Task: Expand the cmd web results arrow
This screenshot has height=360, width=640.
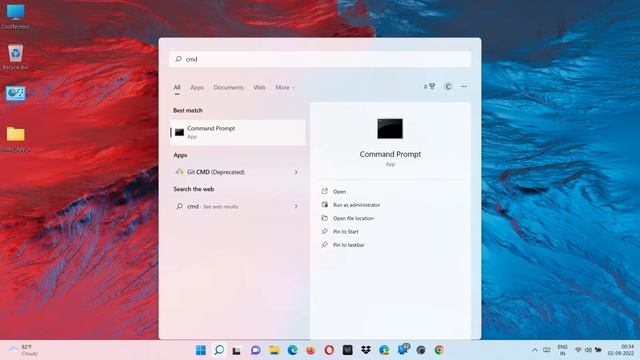Action: 296,207
